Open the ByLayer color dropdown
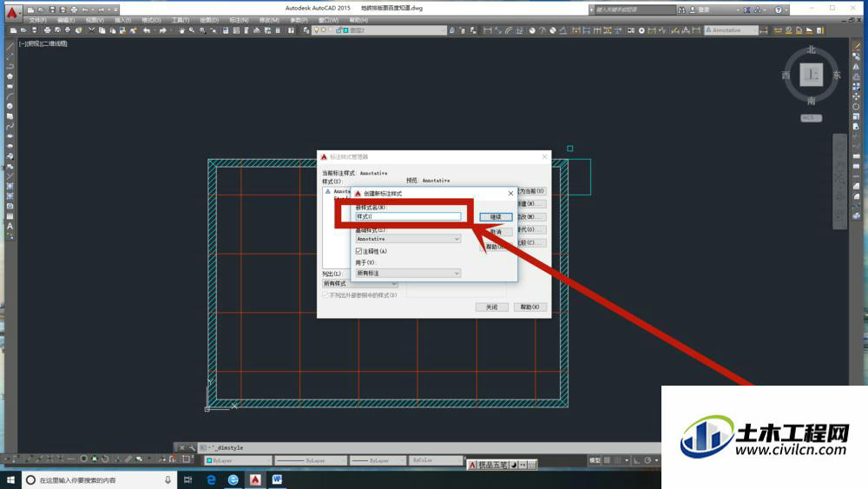The height and width of the screenshot is (489, 868). click(238, 460)
